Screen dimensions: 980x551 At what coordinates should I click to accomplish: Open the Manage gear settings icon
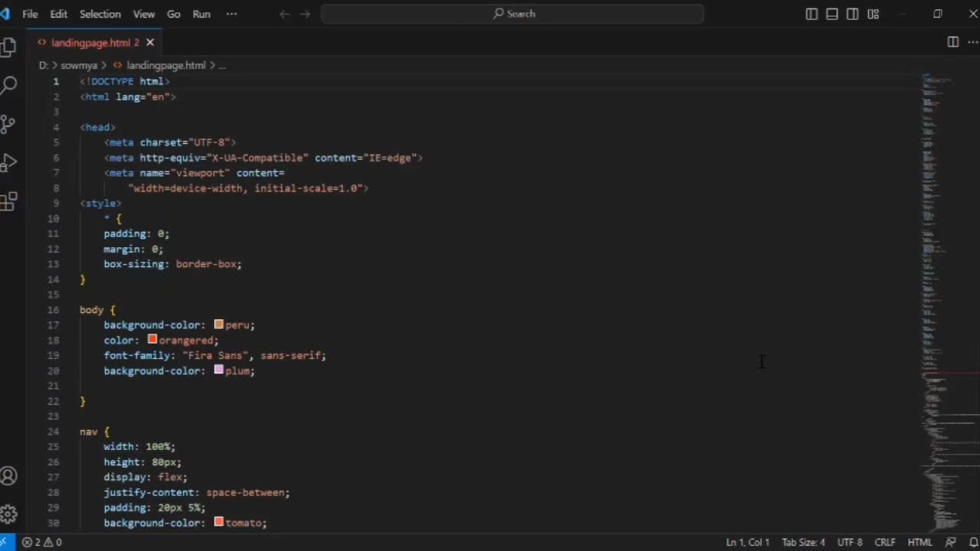(x=8, y=514)
